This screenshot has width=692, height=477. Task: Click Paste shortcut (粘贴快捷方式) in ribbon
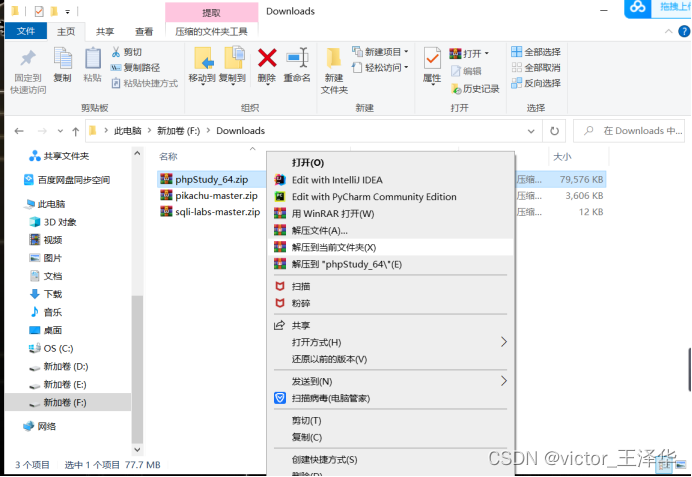click(144, 83)
